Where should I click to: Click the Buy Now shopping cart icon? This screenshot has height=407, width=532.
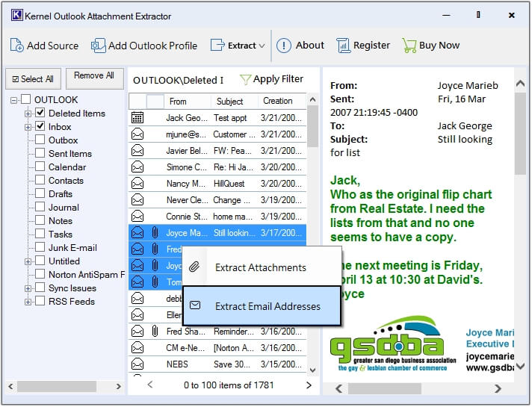tap(409, 46)
